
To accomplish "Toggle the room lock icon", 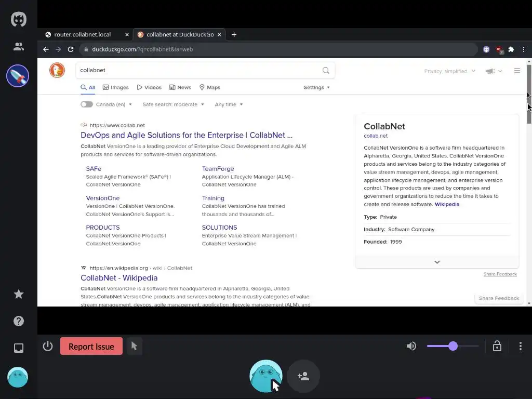I will 497,346.
